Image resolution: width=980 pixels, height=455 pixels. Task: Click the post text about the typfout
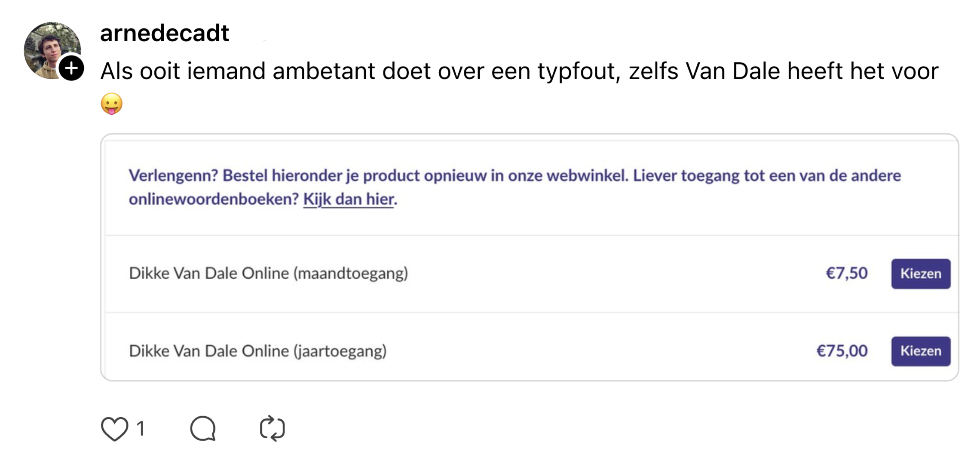coord(430,71)
